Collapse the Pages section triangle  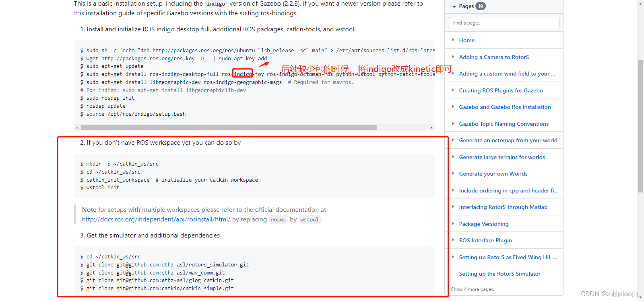[454, 6]
